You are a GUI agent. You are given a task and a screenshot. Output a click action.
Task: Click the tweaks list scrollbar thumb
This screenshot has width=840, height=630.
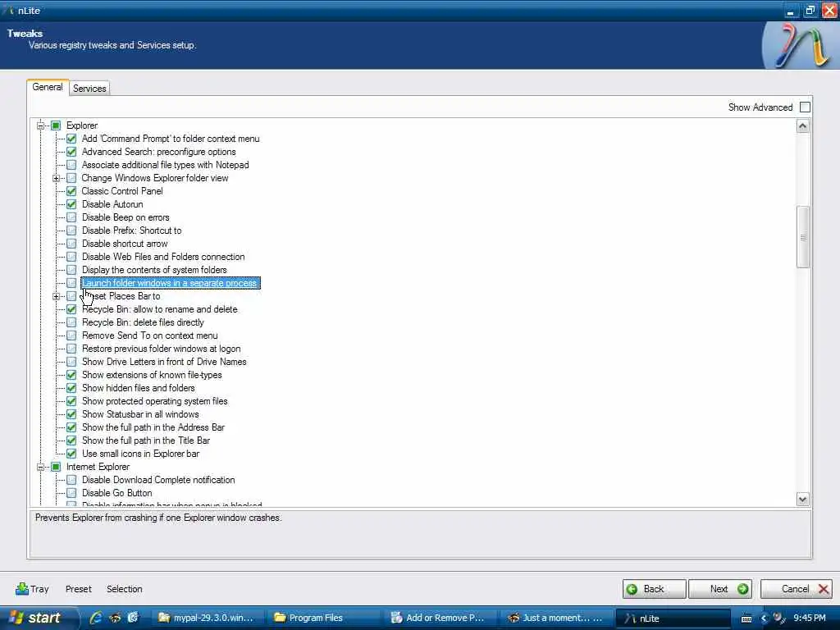pos(802,236)
